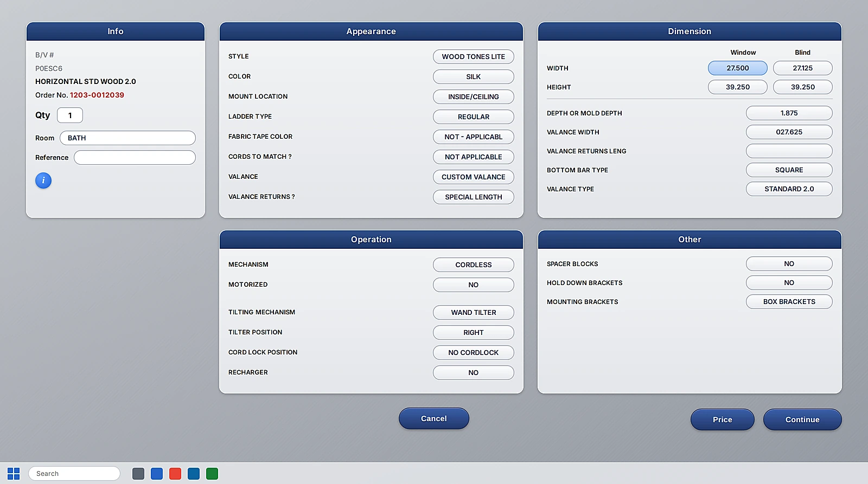
Task: Open Mechanism selector showing Cordless
Action: pos(474,265)
